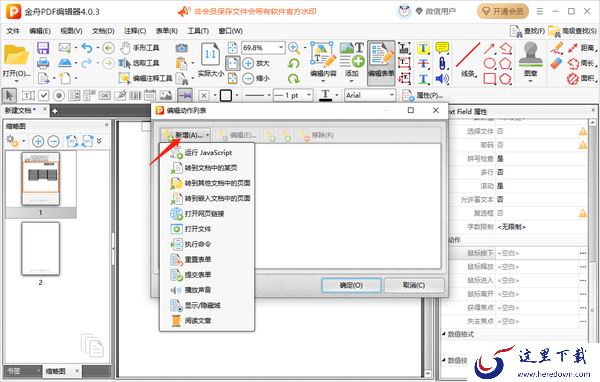Expand the 编辑内容 dropdown arrow
Viewport: 600px width, 382px height.
click(x=323, y=81)
